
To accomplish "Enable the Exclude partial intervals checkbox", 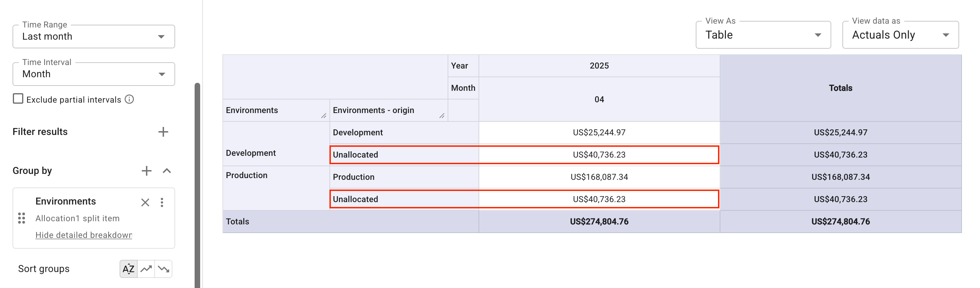I will coord(18,99).
